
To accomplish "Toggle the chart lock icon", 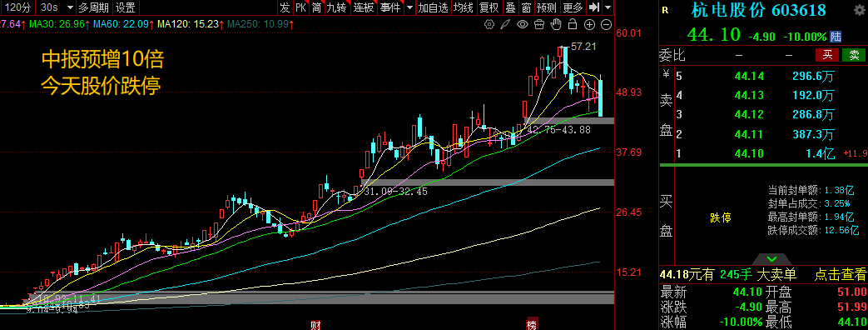I will coord(573,24).
